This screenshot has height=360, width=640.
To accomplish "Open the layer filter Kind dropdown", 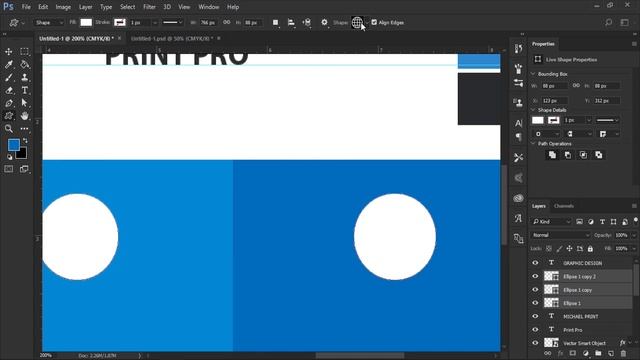I will (551, 222).
